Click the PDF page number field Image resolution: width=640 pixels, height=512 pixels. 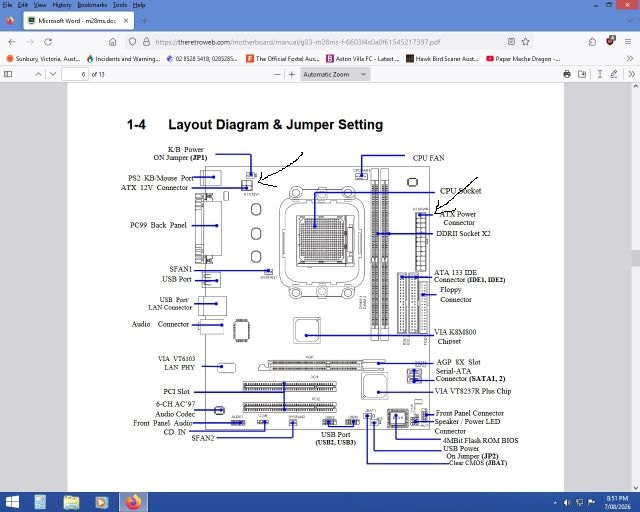coord(75,74)
